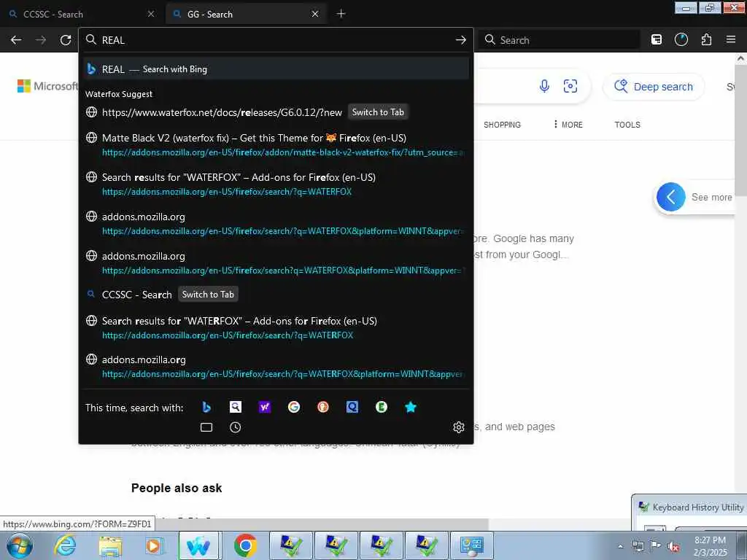The width and height of the screenshot is (747, 560).
Task: Select CCSSC - Search suggestion row
Action: [276, 295]
